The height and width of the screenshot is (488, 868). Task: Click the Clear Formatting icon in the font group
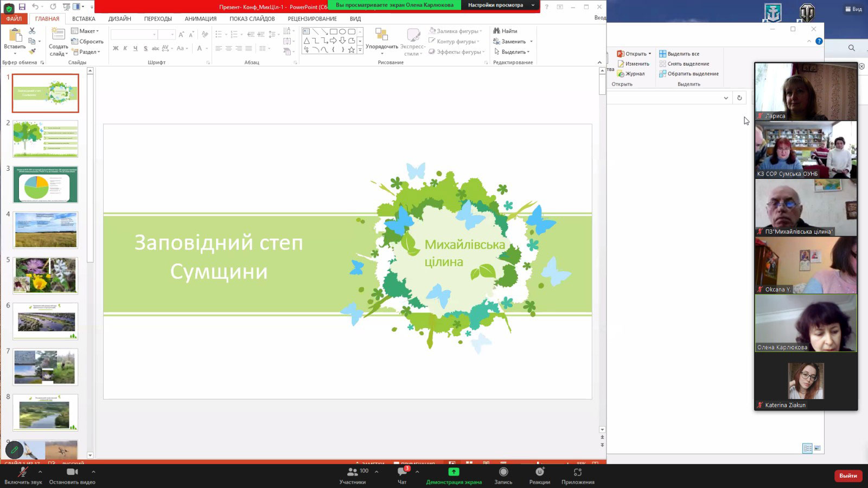205,35
